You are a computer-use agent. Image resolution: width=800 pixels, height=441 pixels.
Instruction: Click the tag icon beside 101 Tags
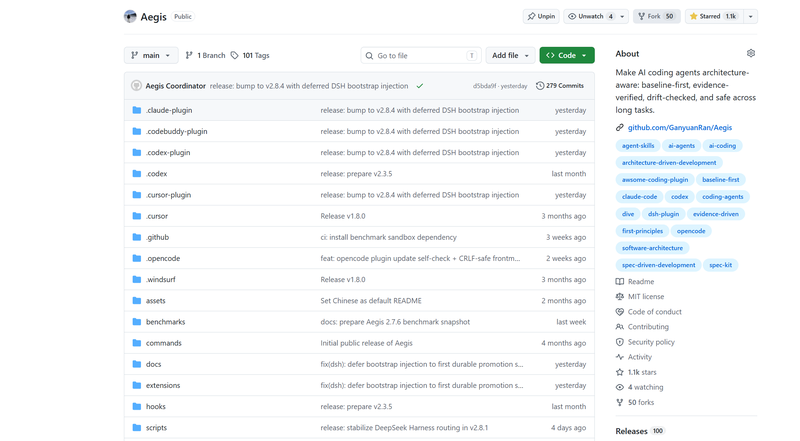(x=234, y=55)
